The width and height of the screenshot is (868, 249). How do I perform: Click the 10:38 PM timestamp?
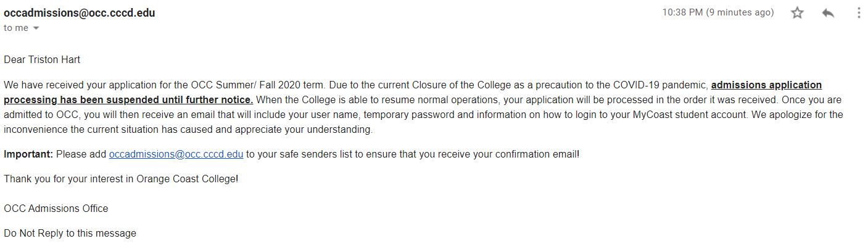tap(717, 12)
